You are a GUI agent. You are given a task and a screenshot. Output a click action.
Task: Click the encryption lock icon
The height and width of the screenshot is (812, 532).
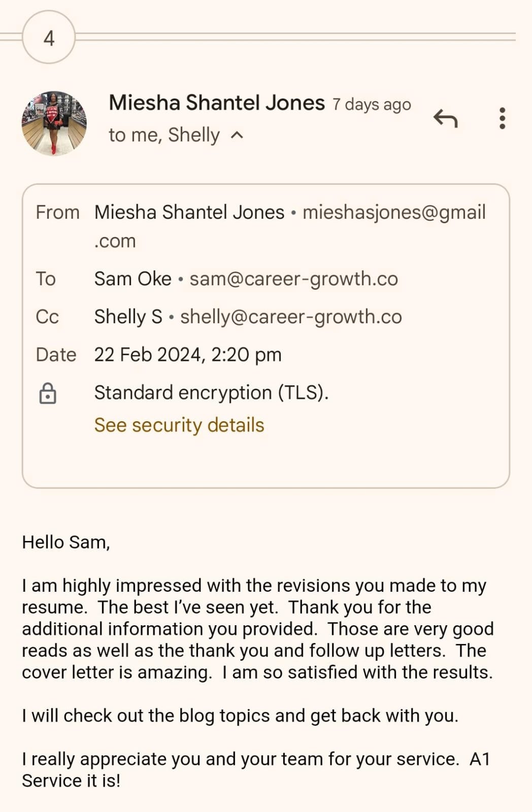tap(48, 393)
